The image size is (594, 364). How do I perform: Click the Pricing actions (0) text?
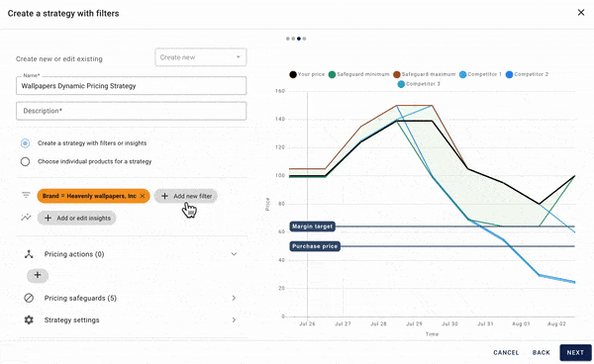pyautogui.click(x=74, y=254)
